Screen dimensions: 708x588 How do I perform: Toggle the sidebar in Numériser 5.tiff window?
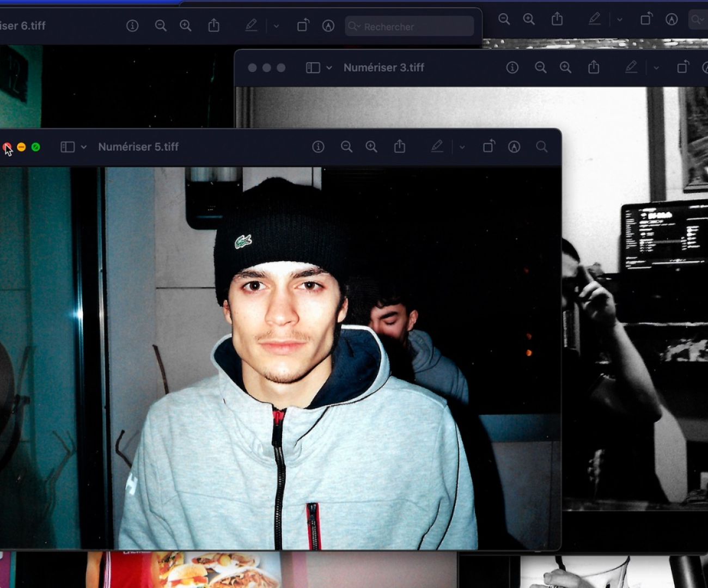[x=68, y=146]
